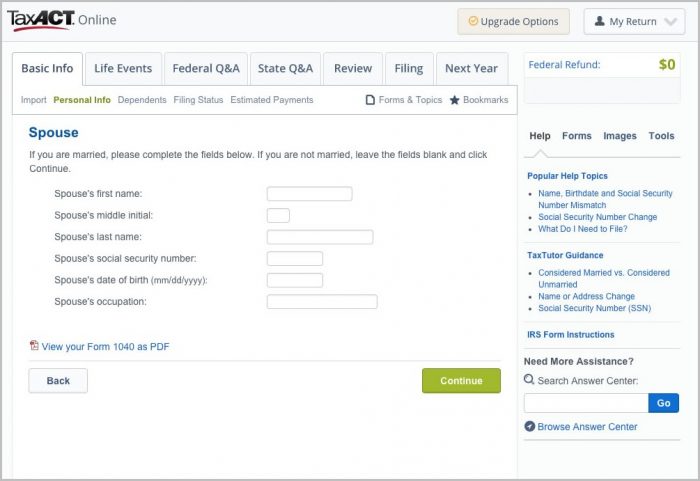Open View your Form 1040 as PDF
Screen dimensions: 700x481
(x=105, y=347)
